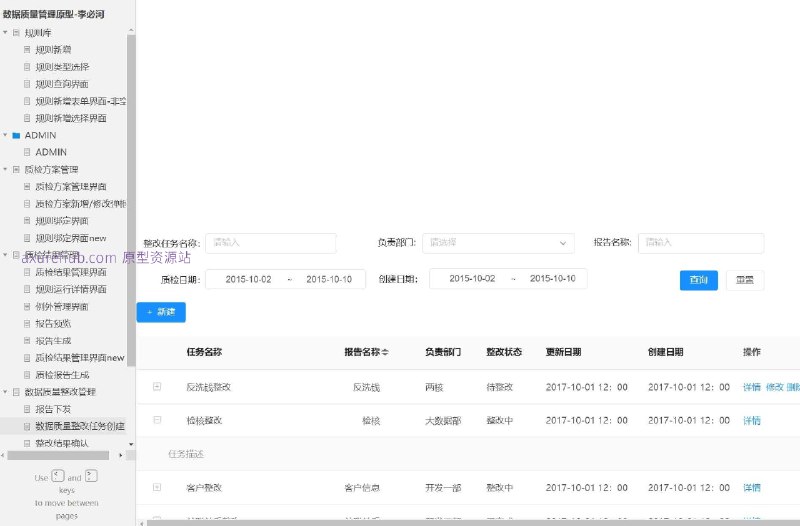Open 详情 for 客户整改 row
Viewport: 800px width, 526px height.
[752, 488]
